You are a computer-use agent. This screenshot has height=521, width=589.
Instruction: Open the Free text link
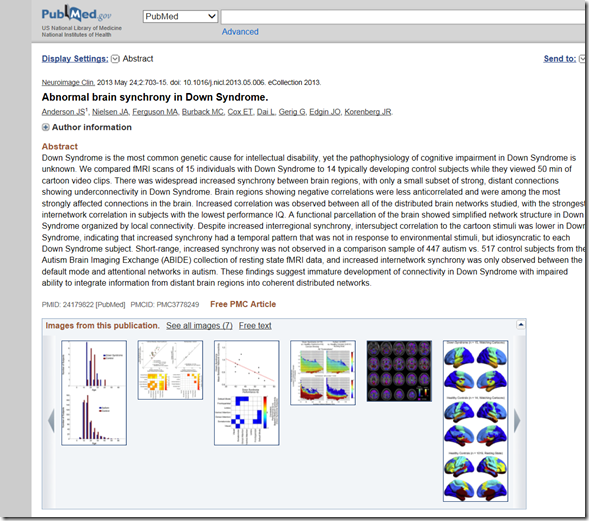(255, 326)
